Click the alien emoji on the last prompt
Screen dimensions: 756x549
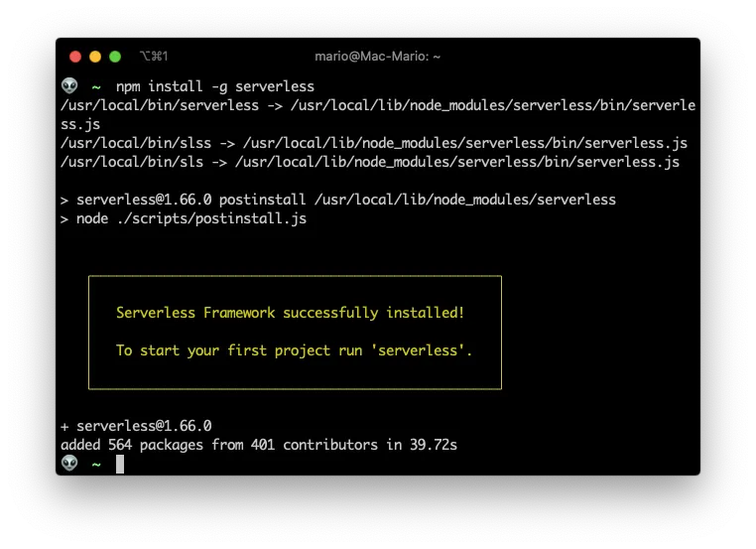click(x=69, y=464)
